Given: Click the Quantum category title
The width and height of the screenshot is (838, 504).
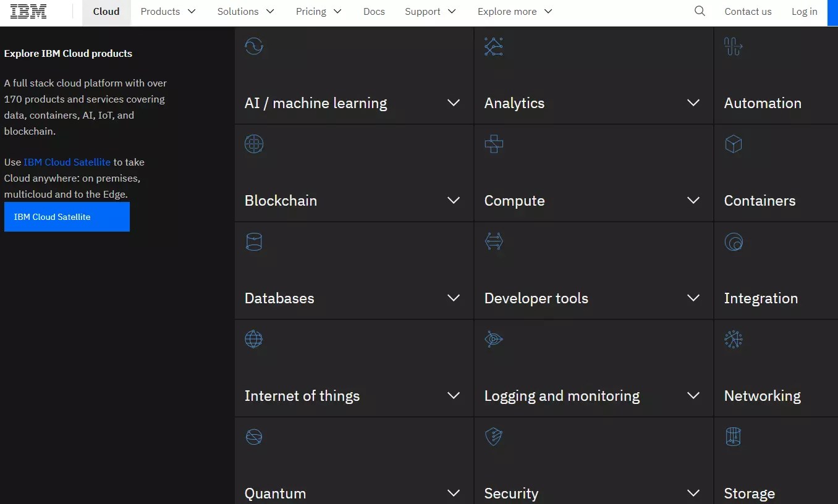Looking at the screenshot, I should [x=275, y=493].
